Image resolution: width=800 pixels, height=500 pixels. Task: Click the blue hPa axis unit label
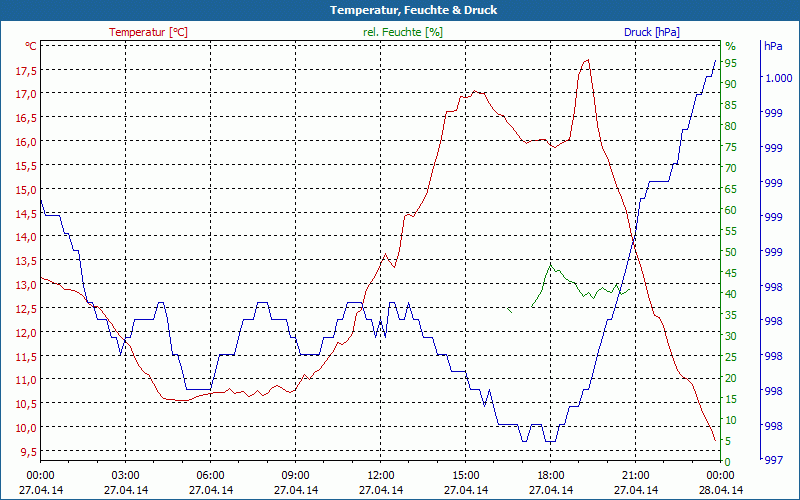773,46
